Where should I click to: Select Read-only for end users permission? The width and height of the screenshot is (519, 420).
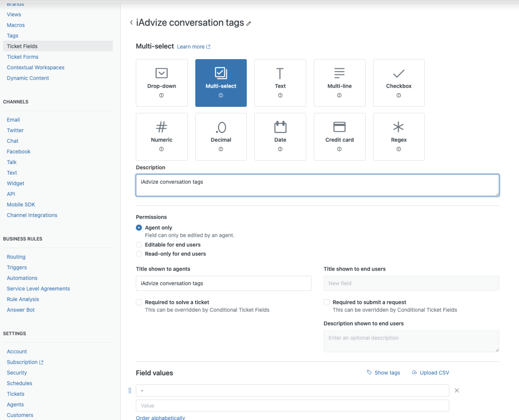coord(139,254)
